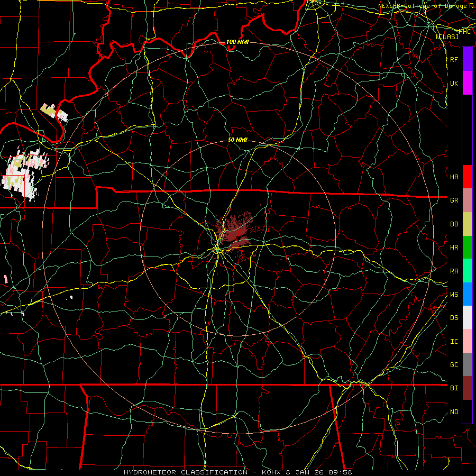The height and width of the screenshot is (476, 476).
Task: Click the dark red biological echo cluster near radar
Action: point(235,232)
